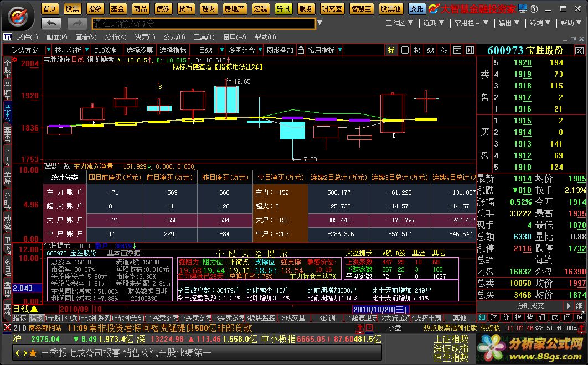Image resolution: width=588 pixels, height=365 pixels.
Task: Click the 2010/10/20(三) date marker
Action: [380, 310]
